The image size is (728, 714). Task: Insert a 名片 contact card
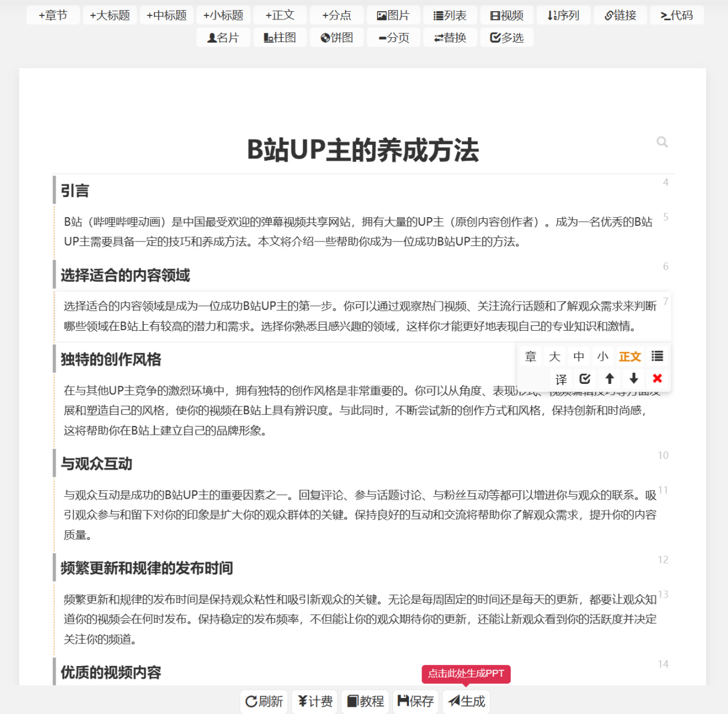pyautogui.click(x=223, y=38)
